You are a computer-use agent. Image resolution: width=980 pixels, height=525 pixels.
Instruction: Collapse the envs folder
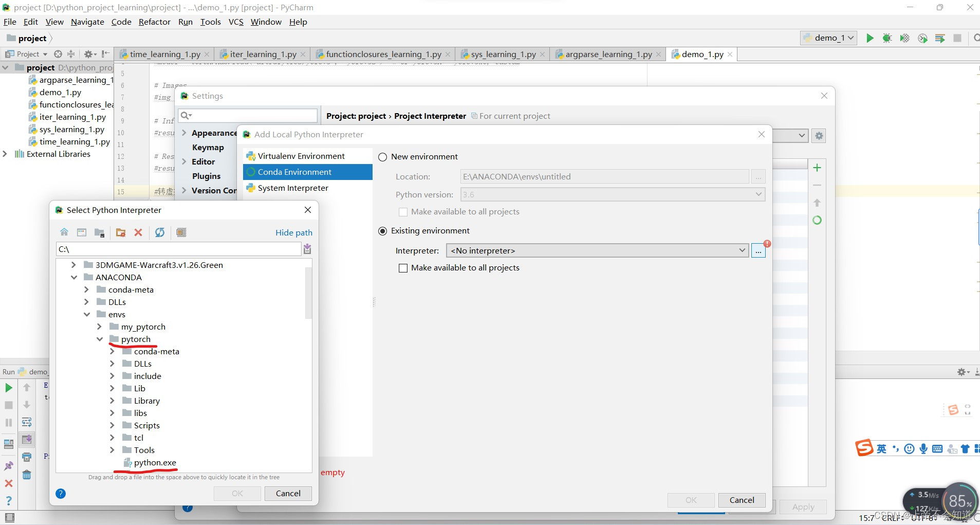[x=87, y=315]
